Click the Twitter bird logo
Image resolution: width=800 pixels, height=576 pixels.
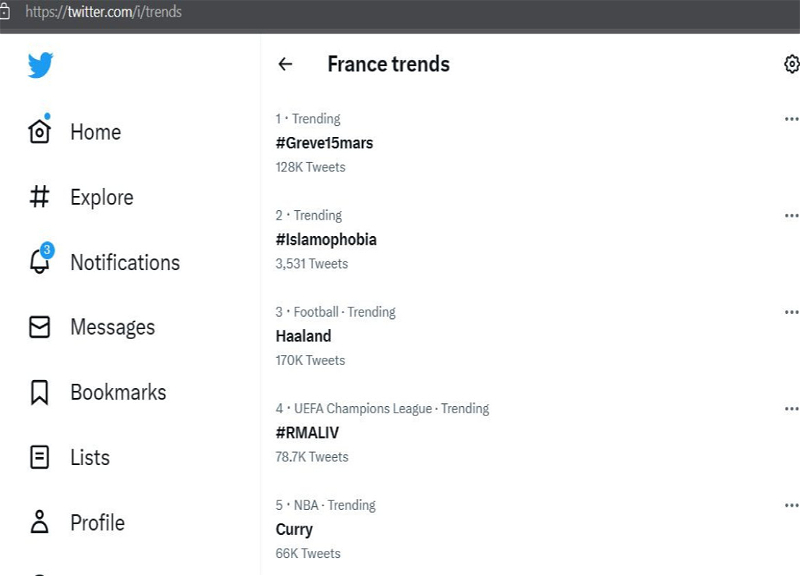point(40,66)
